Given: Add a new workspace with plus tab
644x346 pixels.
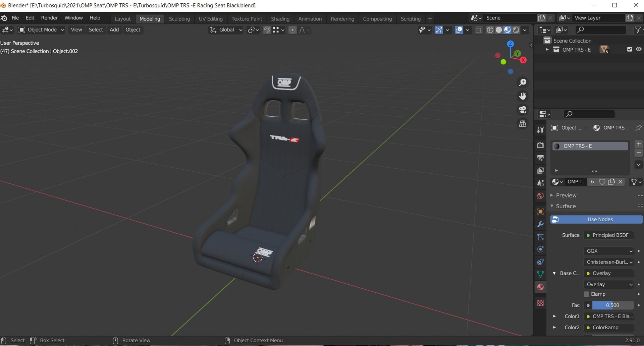Looking at the screenshot, I should tap(430, 19).
